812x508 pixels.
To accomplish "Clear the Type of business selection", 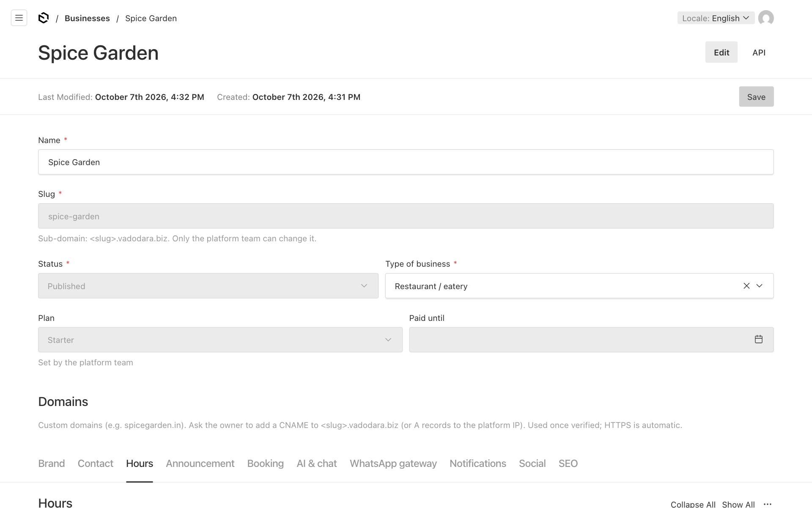I will tap(746, 286).
